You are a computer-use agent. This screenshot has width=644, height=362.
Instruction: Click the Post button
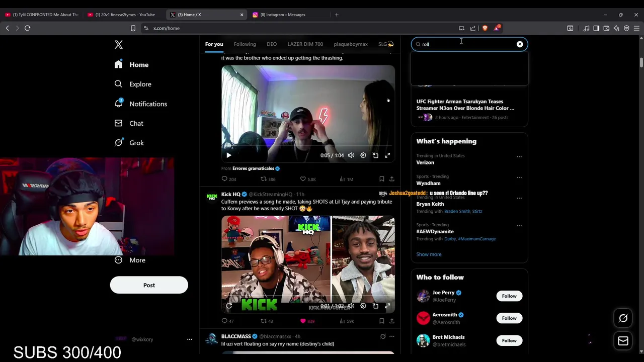coord(149,285)
